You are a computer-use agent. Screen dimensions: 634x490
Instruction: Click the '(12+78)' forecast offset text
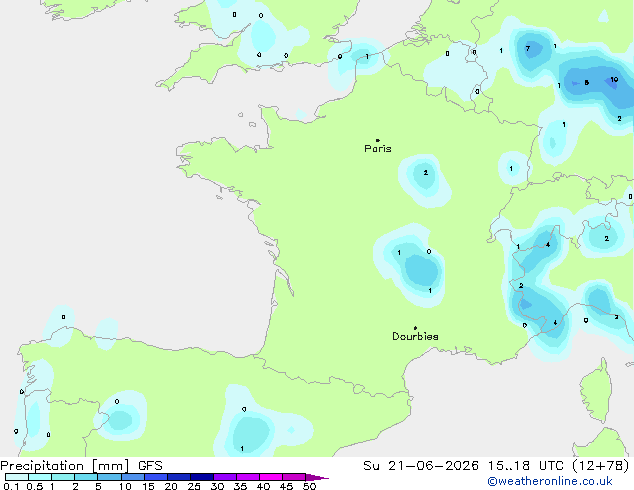tap(601, 466)
